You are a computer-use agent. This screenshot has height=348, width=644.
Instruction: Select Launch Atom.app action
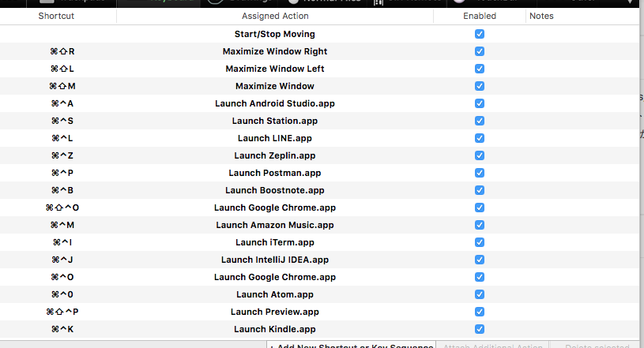(x=275, y=294)
